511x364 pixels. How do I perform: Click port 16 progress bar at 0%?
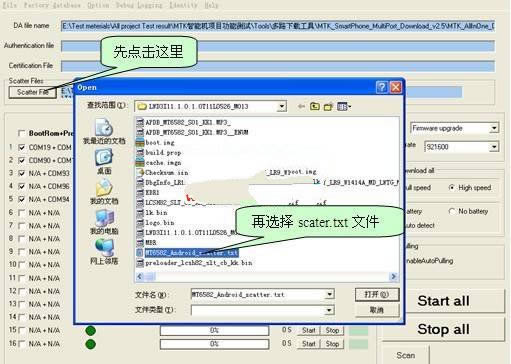pyautogui.click(x=214, y=344)
